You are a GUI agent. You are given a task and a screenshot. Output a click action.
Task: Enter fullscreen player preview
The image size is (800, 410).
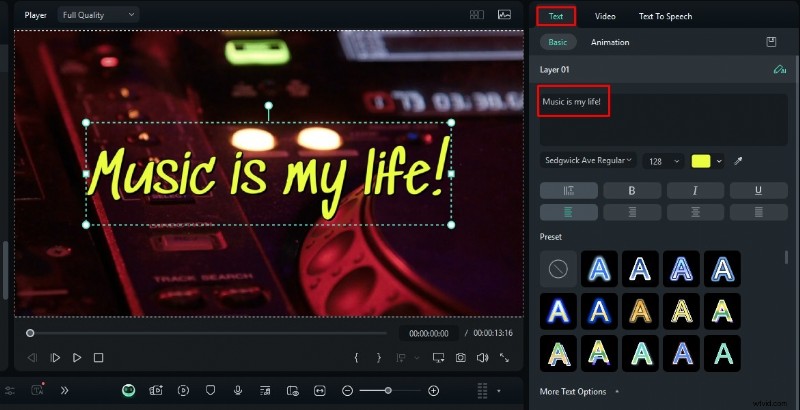coord(504,357)
